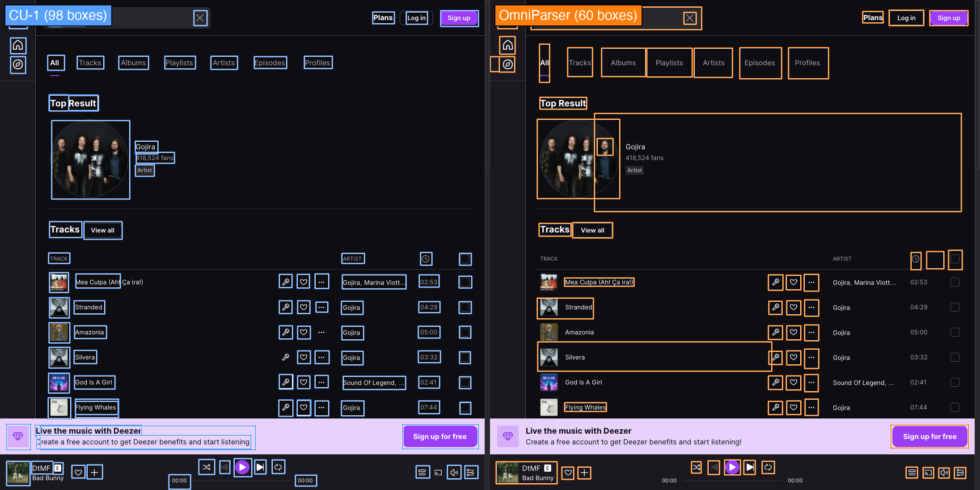This screenshot has height=490, width=980.
Task: Click the repeat icon in OmniParser panel player
Action: (768, 467)
